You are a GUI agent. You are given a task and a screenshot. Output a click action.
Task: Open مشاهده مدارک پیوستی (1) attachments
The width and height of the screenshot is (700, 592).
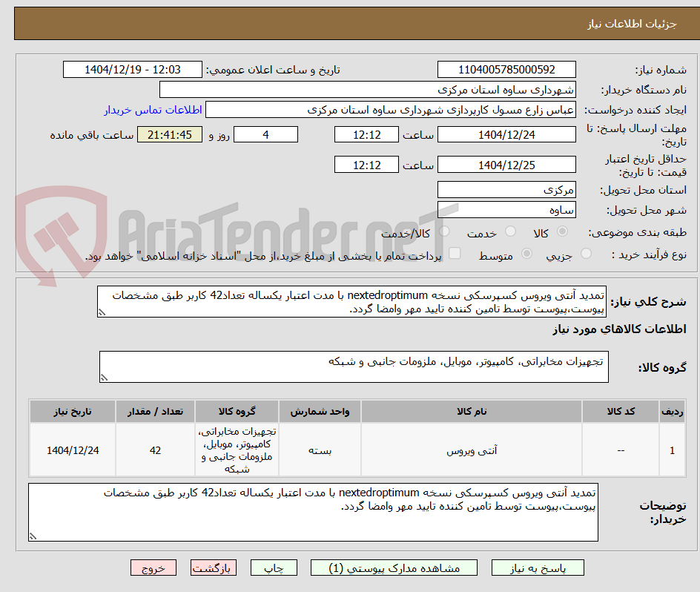point(394,568)
